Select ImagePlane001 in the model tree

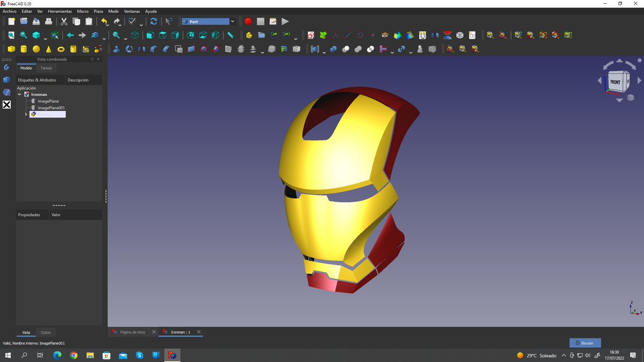coord(51,108)
